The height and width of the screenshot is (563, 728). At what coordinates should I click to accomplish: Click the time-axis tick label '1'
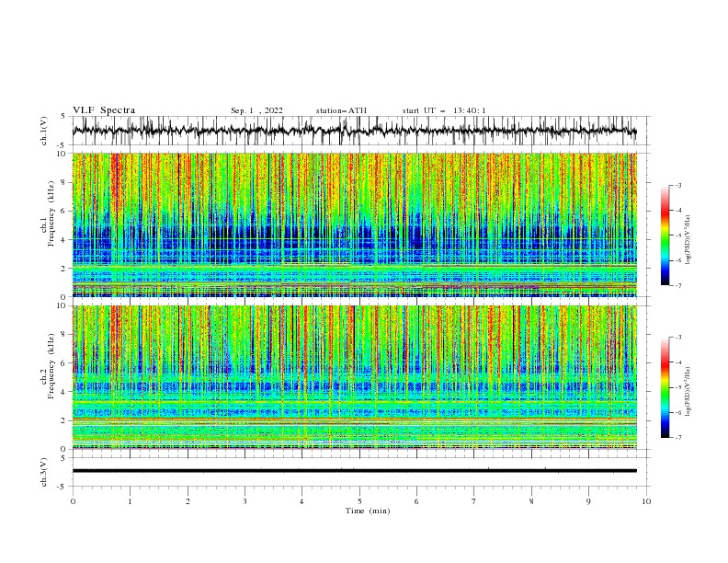pos(130,501)
